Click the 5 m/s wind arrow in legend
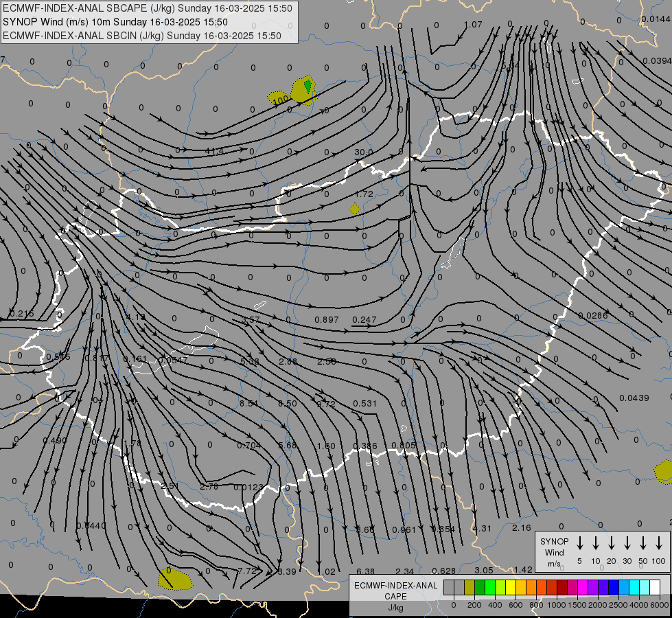The image size is (672, 618). [579, 543]
